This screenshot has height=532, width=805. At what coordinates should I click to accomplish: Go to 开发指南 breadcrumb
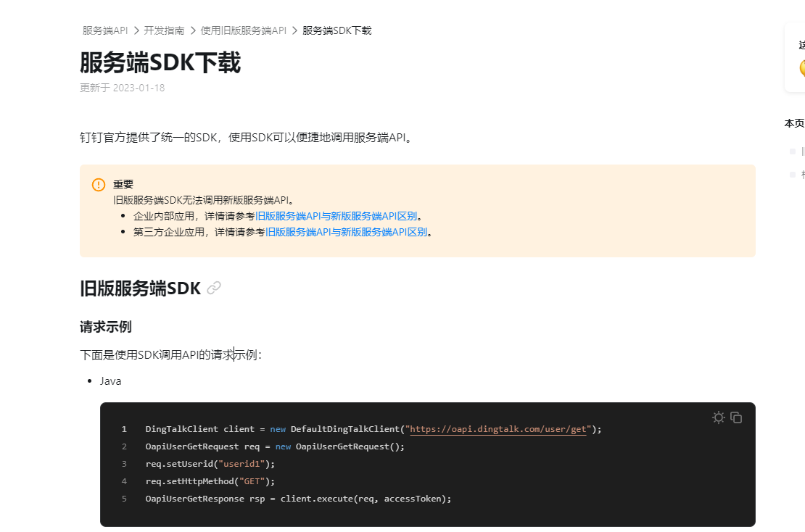164,30
